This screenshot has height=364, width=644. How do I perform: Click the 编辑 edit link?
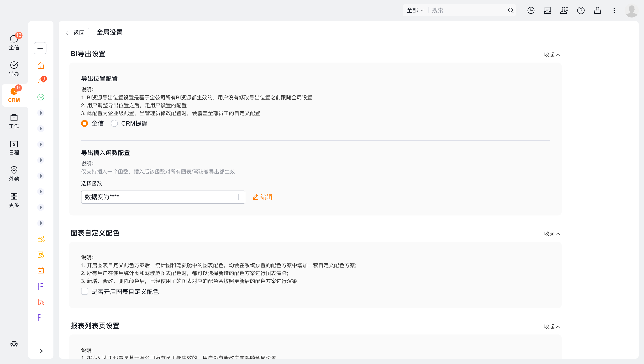(x=263, y=197)
